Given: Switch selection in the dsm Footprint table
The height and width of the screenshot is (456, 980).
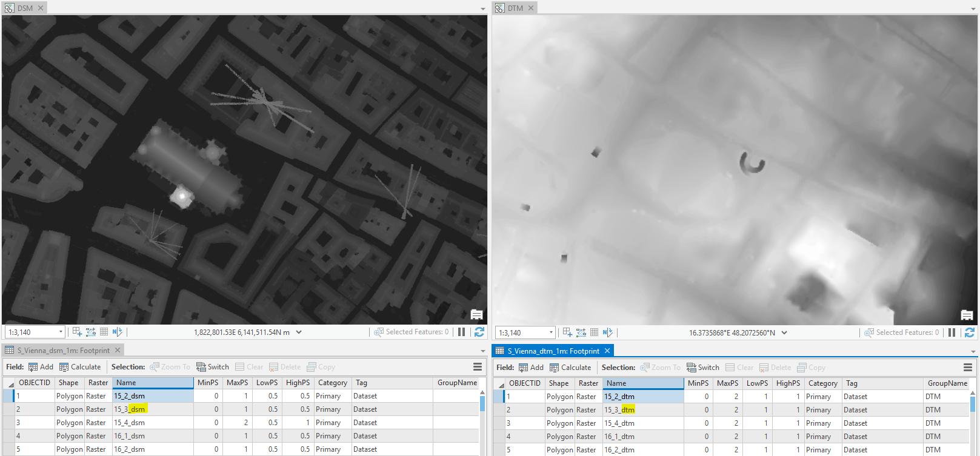Looking at the screenshot, I should [x=212, y=367].
